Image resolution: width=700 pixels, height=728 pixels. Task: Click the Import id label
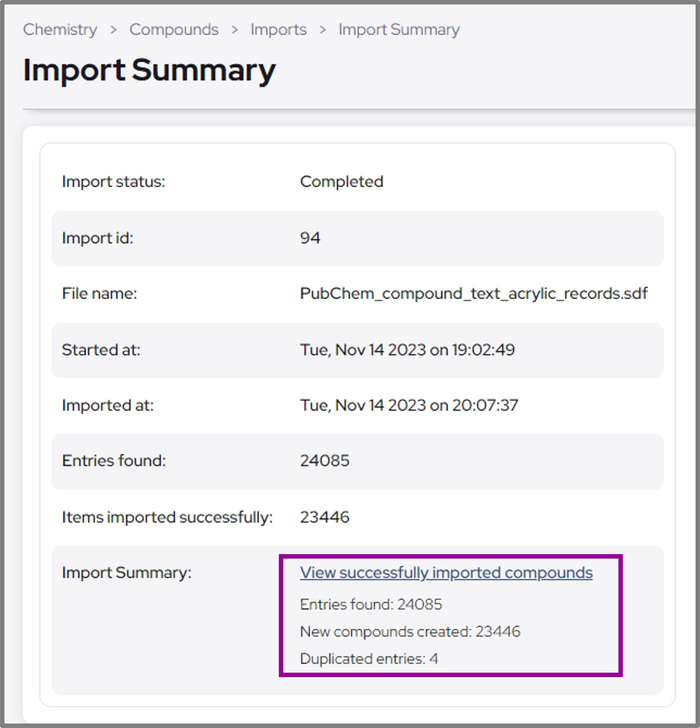coord(97,238)
